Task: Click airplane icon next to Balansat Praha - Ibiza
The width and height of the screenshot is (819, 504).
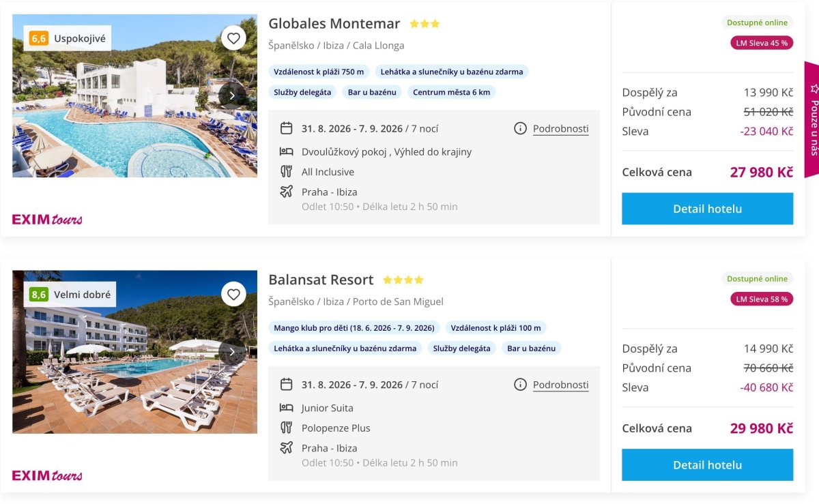Action: [287, 447]
